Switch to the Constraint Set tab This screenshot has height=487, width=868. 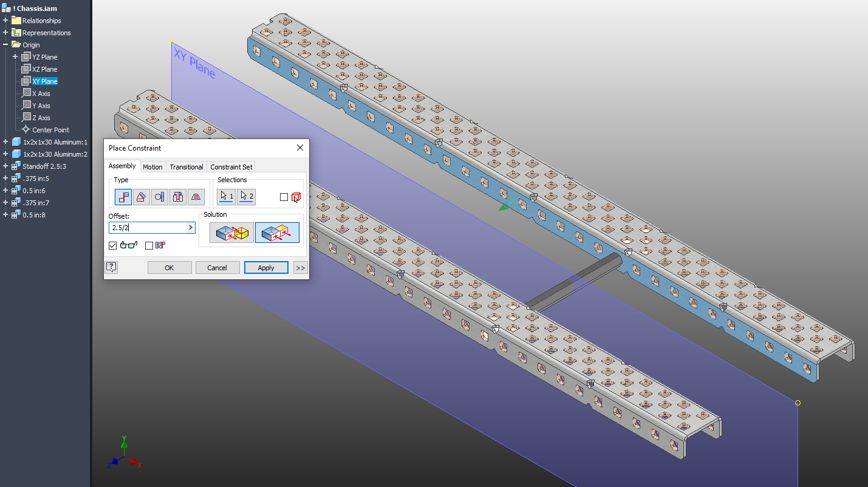click(x=231, y=167)
